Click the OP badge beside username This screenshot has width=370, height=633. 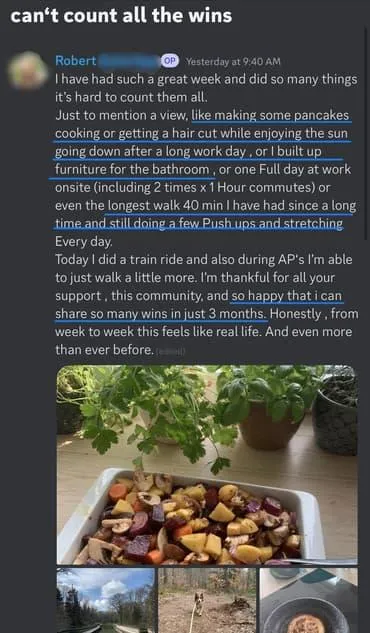[170, 61]
